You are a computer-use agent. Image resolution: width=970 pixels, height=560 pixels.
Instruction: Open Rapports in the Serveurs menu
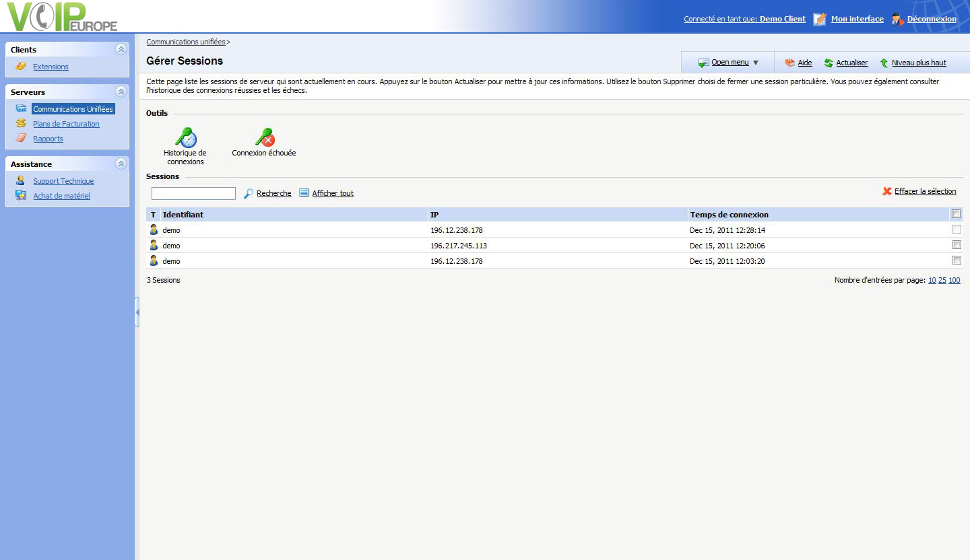[x=48, y=139]
